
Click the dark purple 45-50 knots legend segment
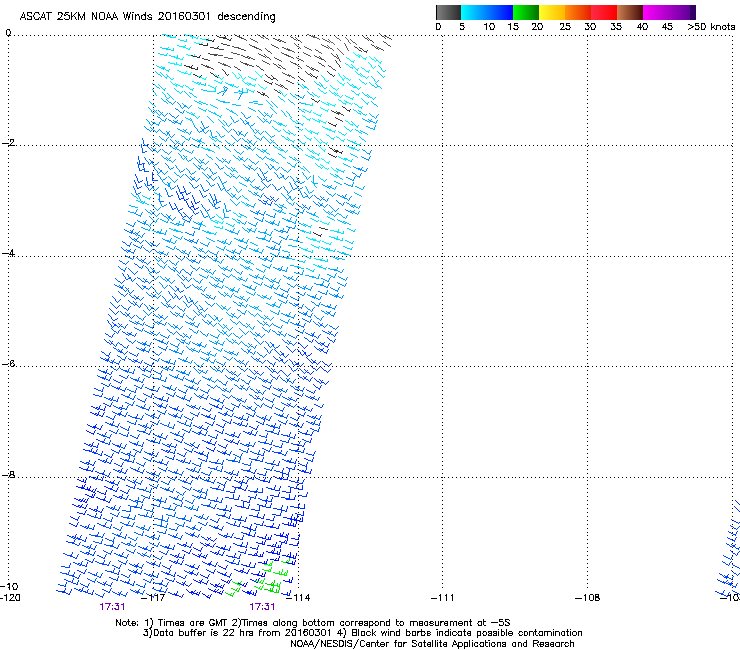point(682,12)
